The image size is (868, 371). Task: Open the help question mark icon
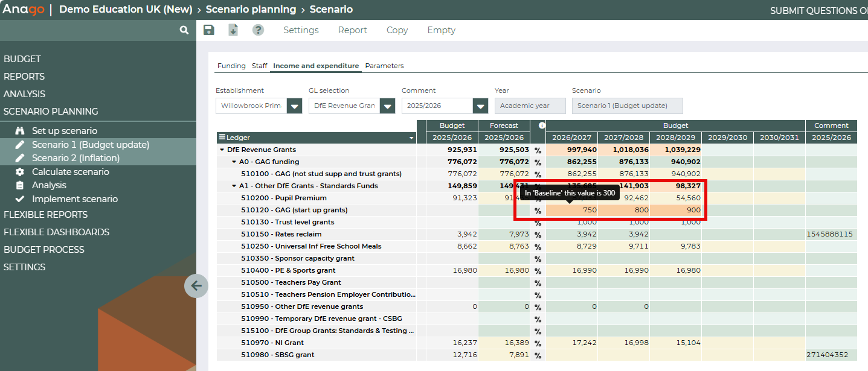coord(258,30)
